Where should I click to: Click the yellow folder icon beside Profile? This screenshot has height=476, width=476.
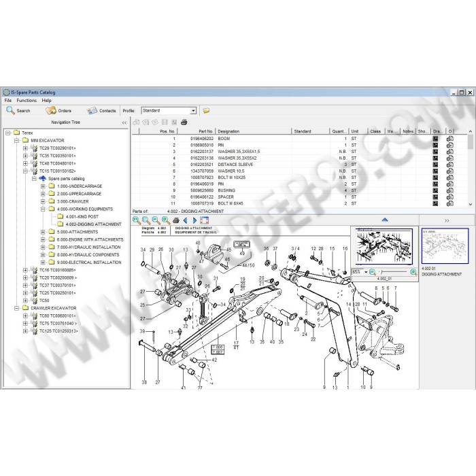click(x=206, y=110)
